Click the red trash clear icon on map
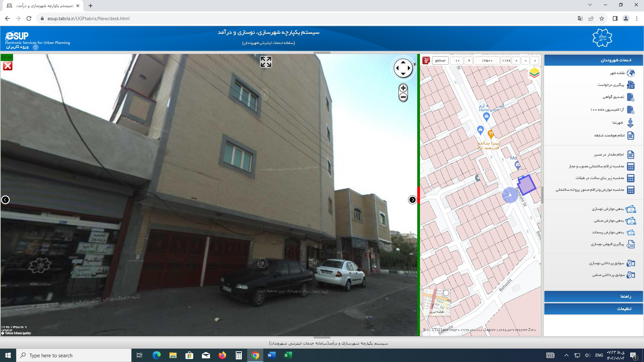Image resolution: width=644 pixels, height=362 pixels. pos(426,60)
